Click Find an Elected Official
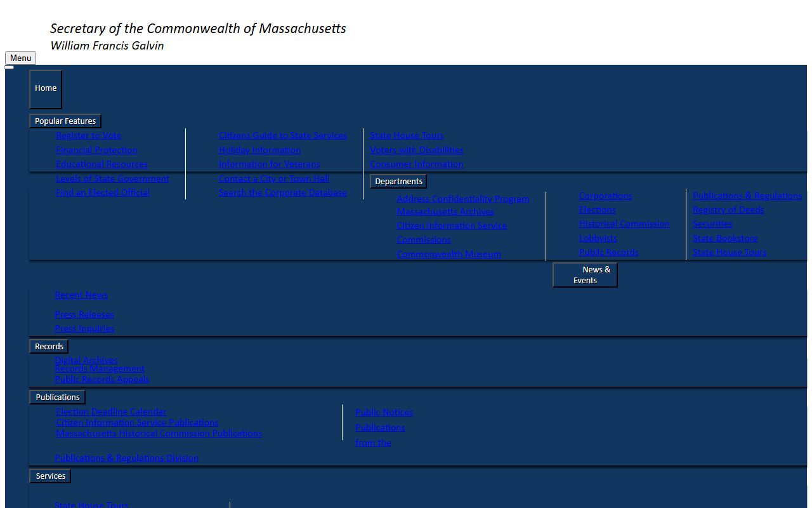 103,192
